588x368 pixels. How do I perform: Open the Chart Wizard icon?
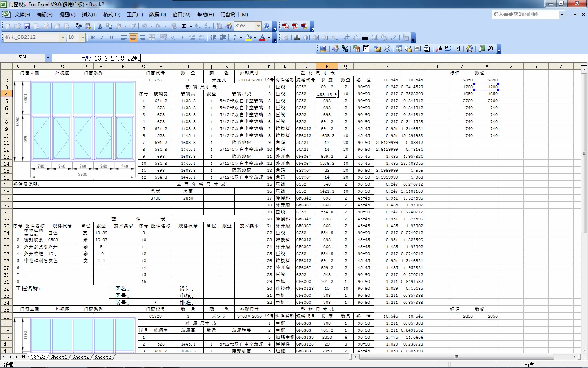pyautogui.click(x=219, y=26)
